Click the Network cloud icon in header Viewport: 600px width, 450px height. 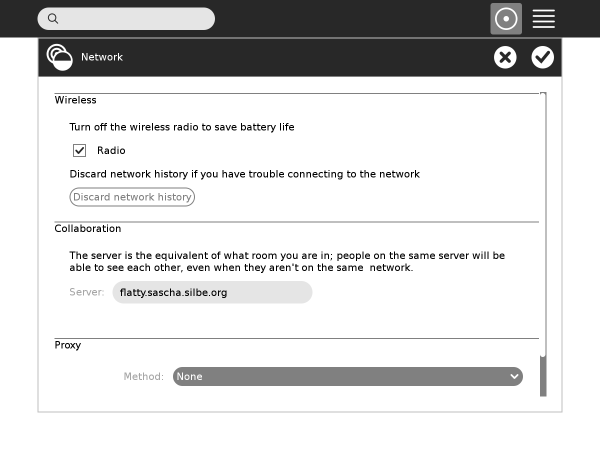click(x=60, y=57)
